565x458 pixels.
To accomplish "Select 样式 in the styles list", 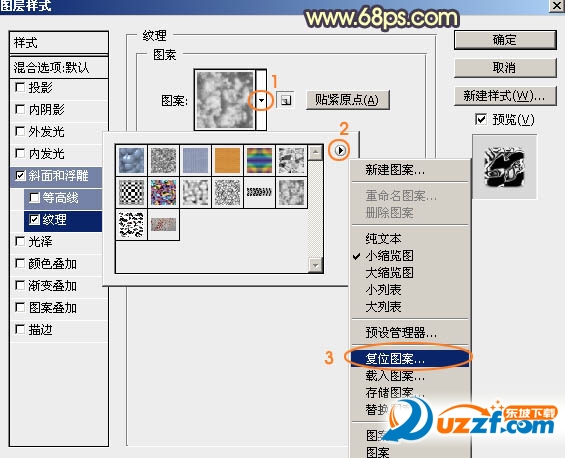I will 59,43.
